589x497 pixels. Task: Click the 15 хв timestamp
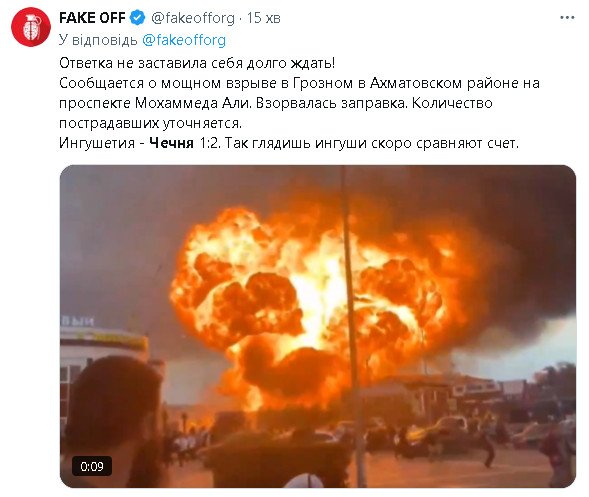(263, 18)
